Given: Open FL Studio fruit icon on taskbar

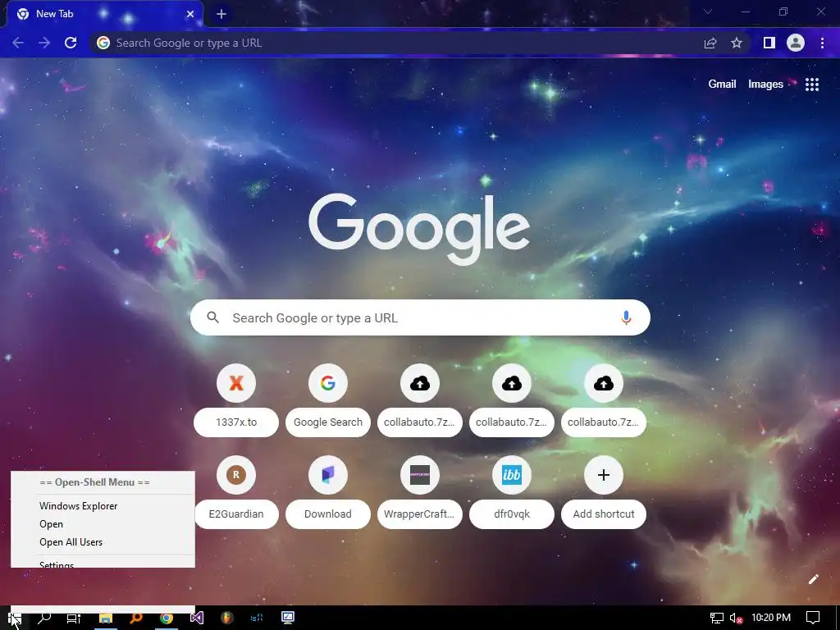Looking at the screenshot, I should tap(227, 619).
